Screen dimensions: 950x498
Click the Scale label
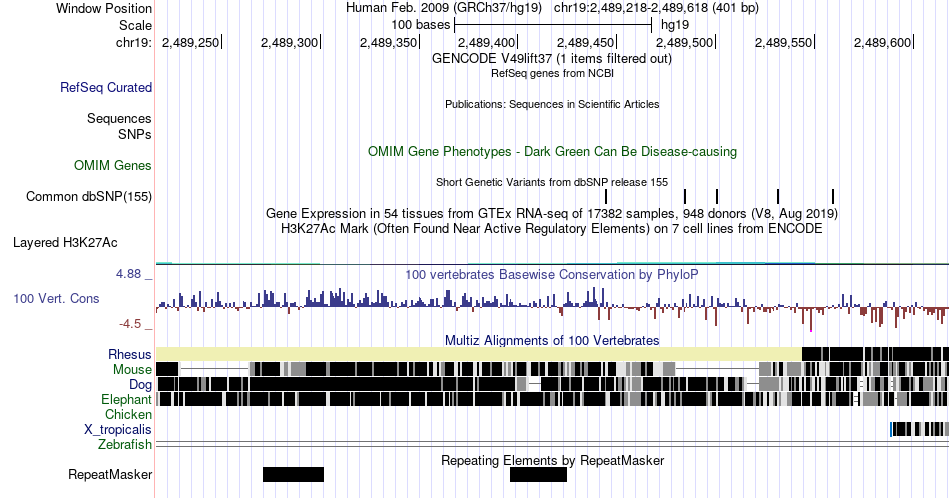click(x=135, y=25)
